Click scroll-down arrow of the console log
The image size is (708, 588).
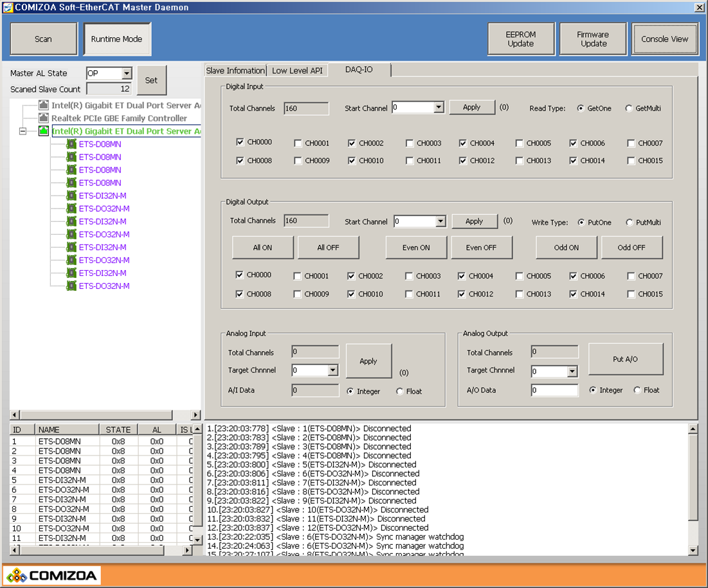coord(693,550)
